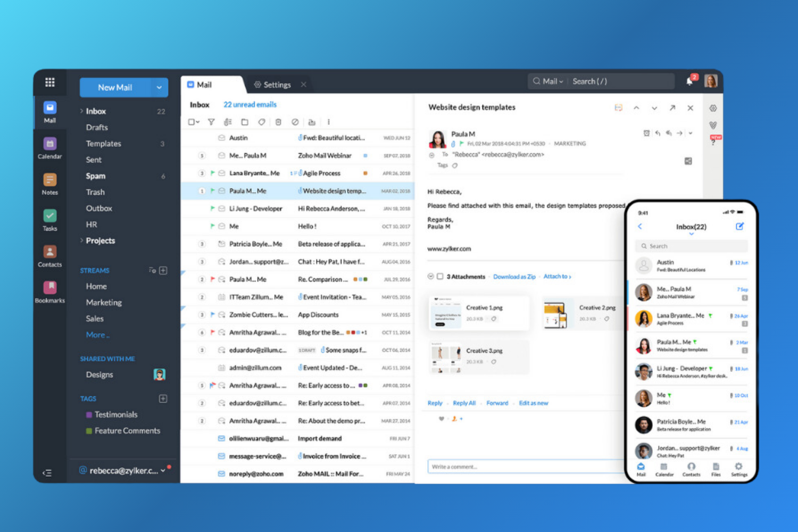Click the add tag plus icon
This screenshot has height=532, width=798.
tap(163, 398)
